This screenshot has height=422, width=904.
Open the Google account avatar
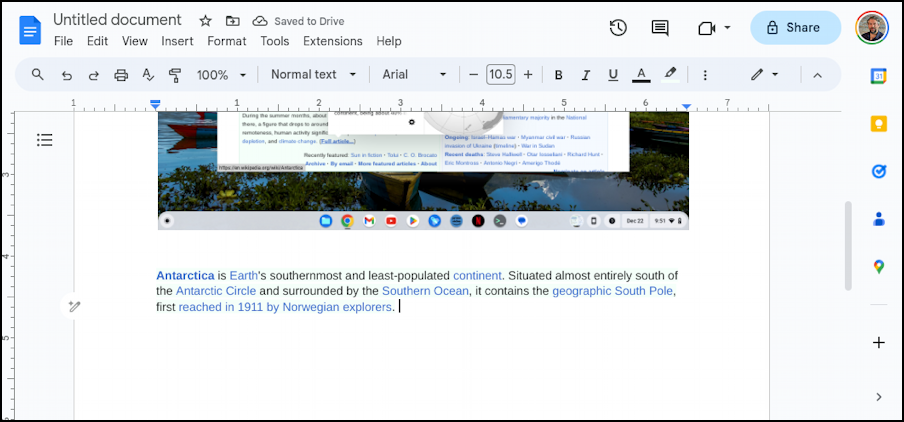(872, 27)
